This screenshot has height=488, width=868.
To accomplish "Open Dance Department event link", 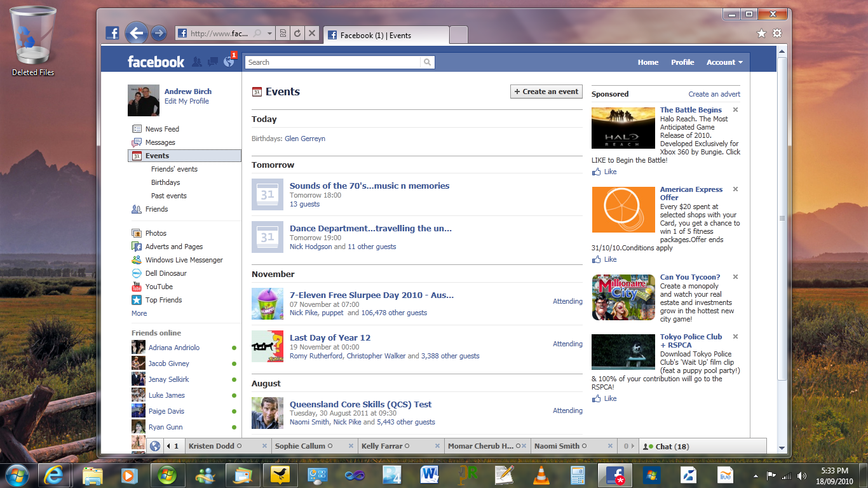I will pos(370,228).
